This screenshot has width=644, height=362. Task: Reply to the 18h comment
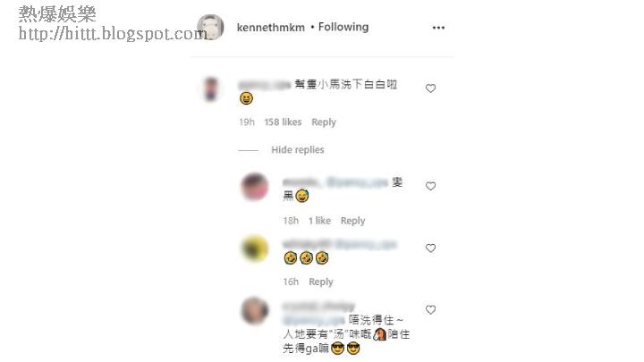(x=352, y=221)
